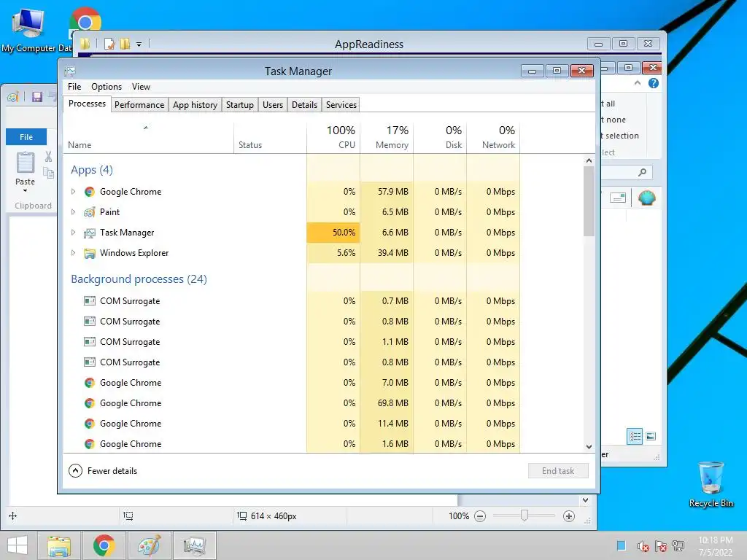Switch Explorer to large icons view
This screenshot has height=560, width=747.
click(x=651, y=437)
